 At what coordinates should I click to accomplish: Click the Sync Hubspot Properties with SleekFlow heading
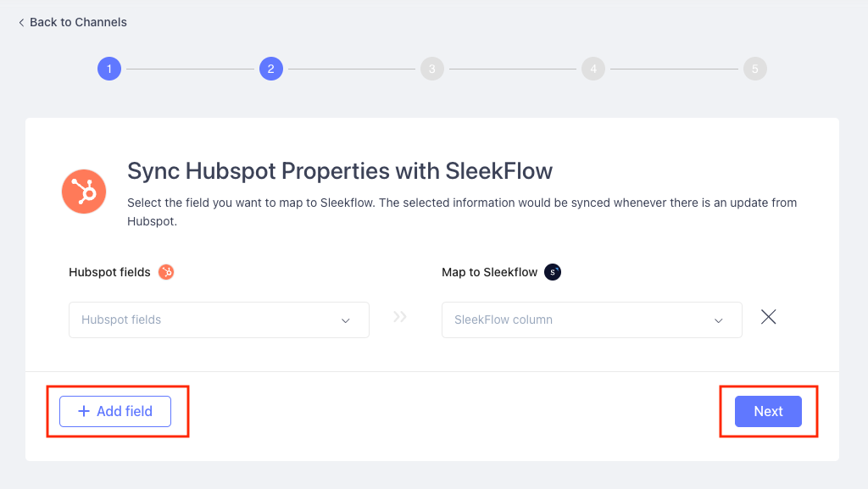(340, 171)
